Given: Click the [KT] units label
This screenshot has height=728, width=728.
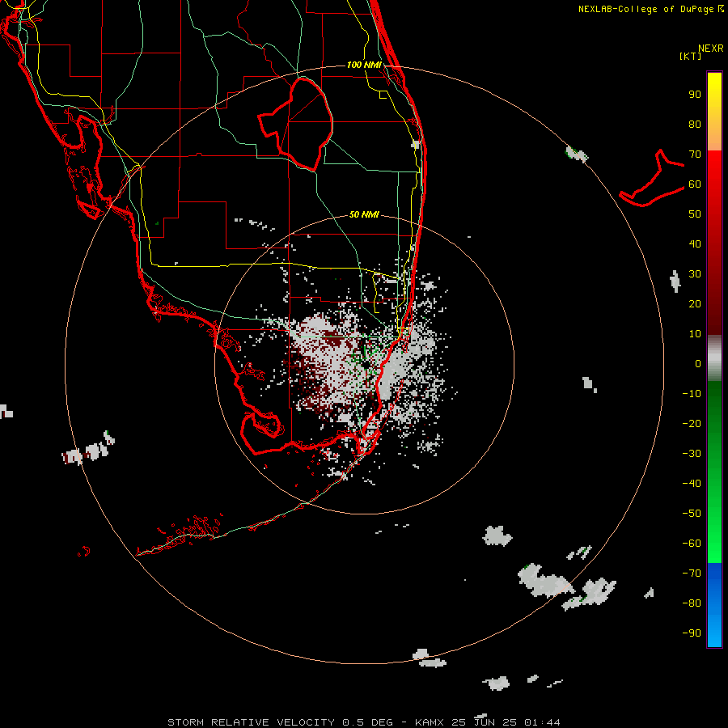Looking at the screenshot, I should click(x=691, y=56).
